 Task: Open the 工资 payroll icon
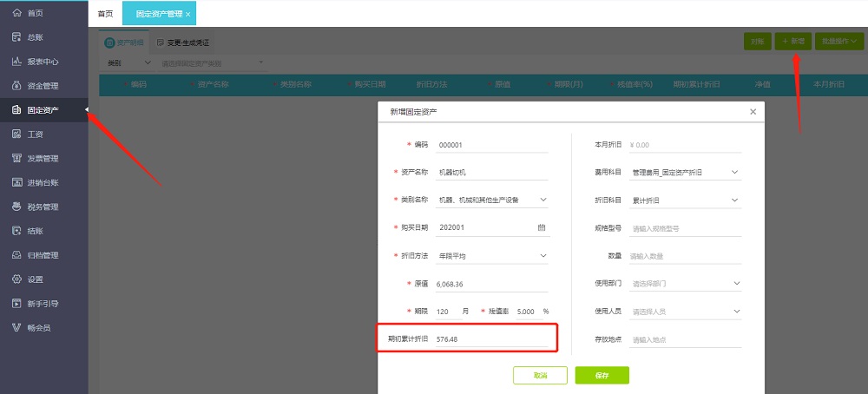coord(16,135)
